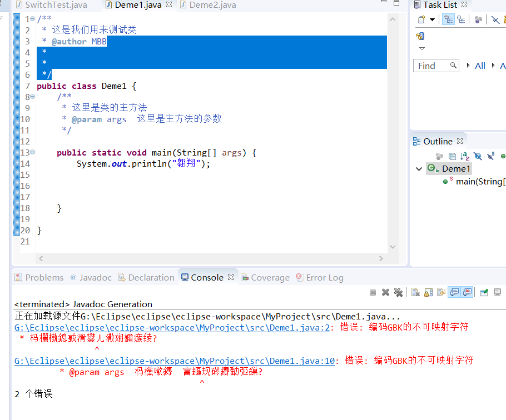Viewport: 506px width, 420px height.
Task: Clear the Console output
Action: 416,292
